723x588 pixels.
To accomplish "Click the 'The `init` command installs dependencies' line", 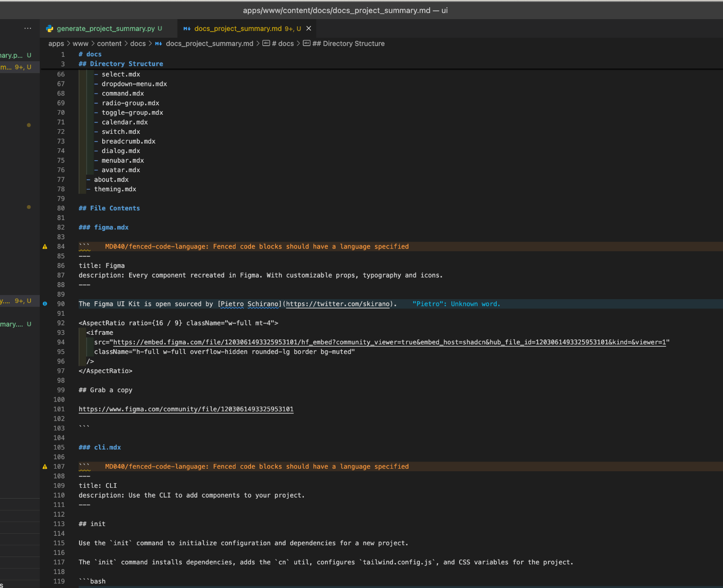I will click(x=326, y=562).
